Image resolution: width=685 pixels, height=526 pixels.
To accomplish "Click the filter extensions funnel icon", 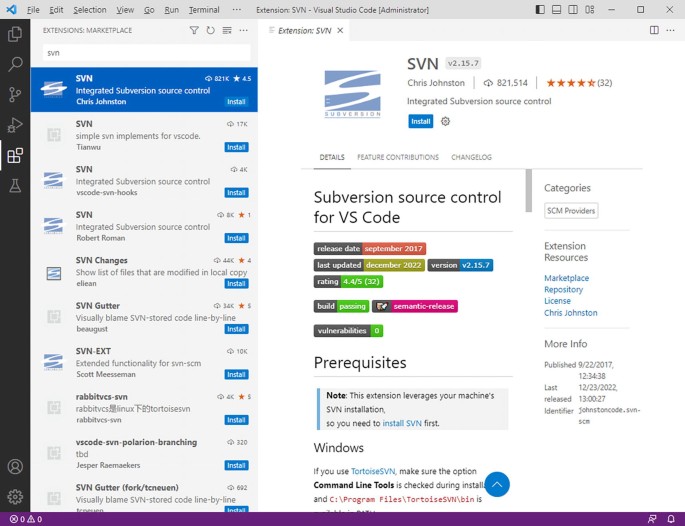I will click(194, 30).
